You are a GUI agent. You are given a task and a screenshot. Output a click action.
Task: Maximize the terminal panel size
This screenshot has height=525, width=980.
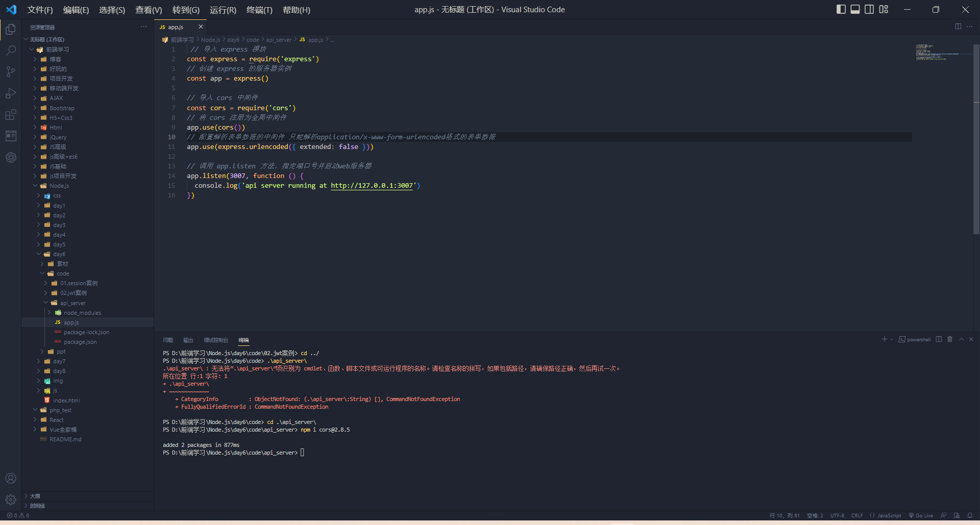point(961,339)
